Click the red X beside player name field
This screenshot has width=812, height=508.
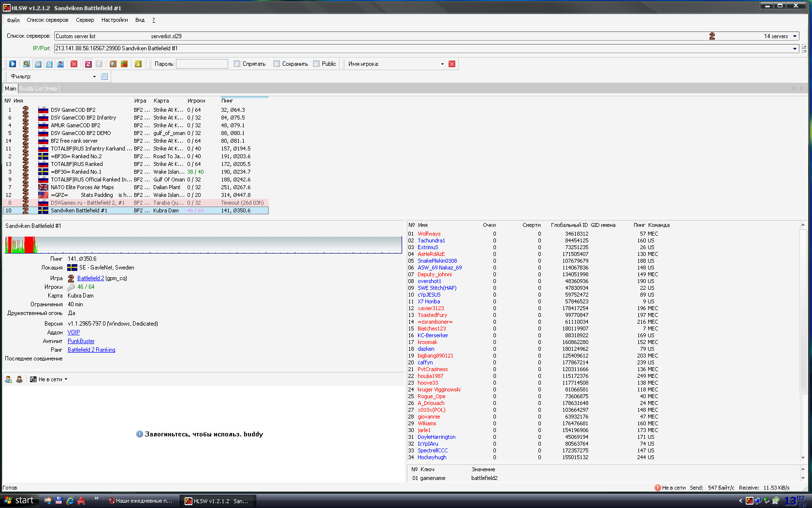[x=452, y=64]
